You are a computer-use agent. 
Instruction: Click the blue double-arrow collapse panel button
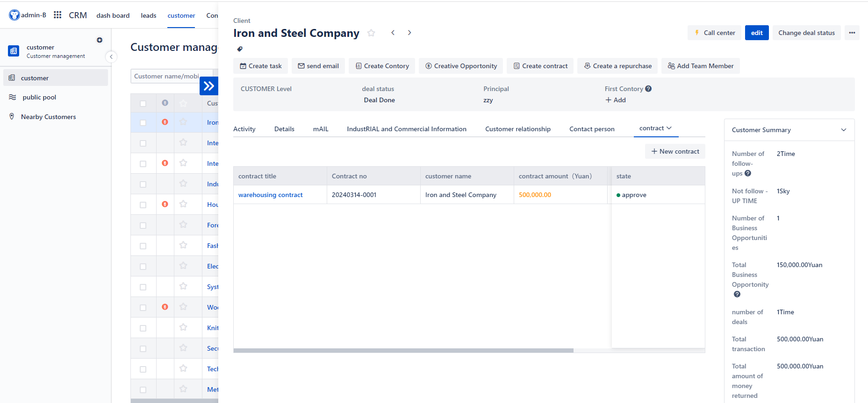[209, 86]
